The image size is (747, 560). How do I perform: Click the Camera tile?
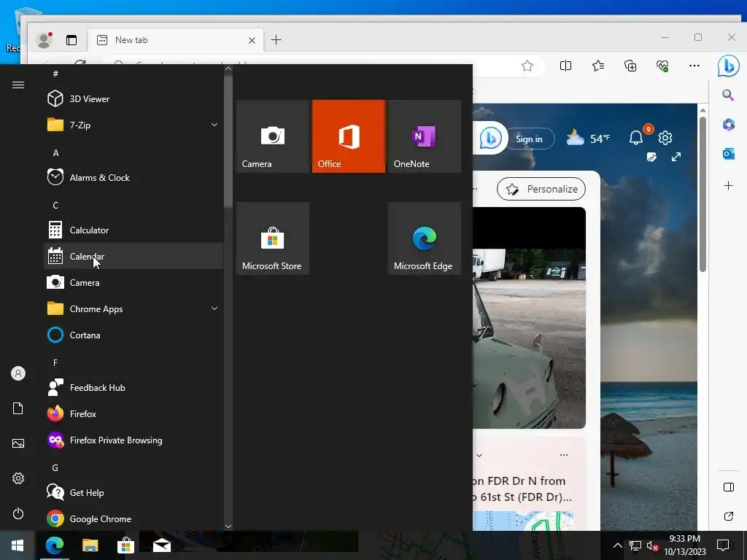point(273,136)
